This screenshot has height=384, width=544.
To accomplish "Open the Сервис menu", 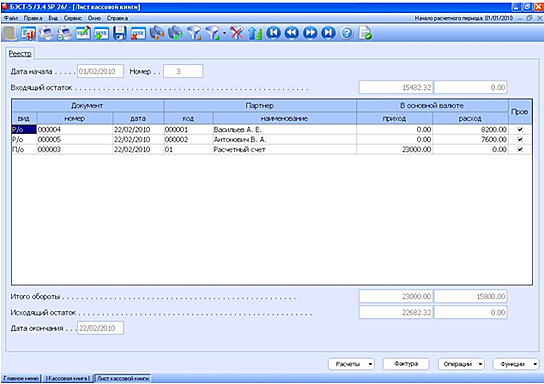I will pos(73,18).
